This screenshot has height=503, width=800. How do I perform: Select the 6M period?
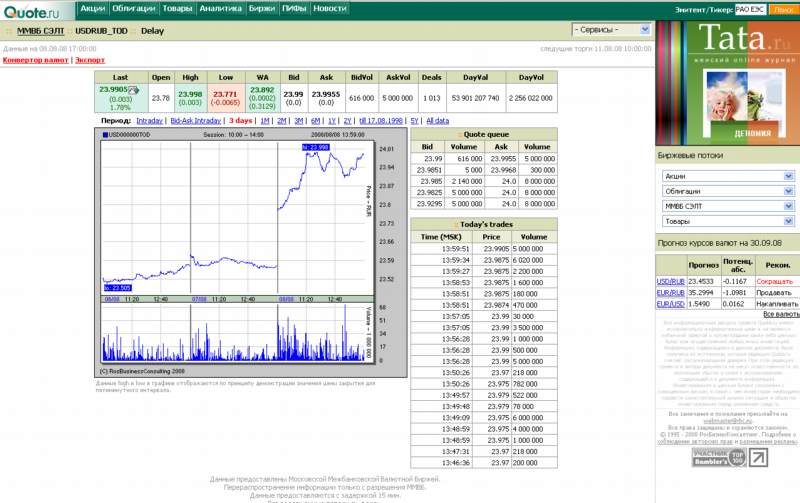(315, 121)
